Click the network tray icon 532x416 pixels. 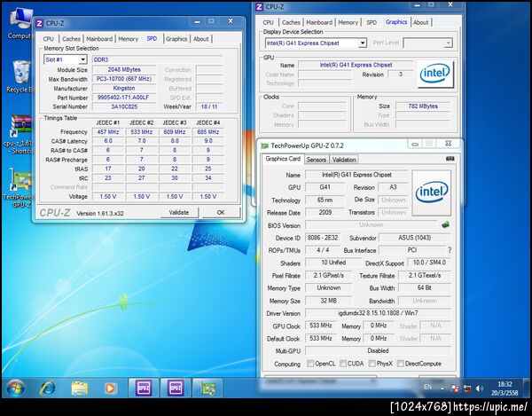point(467,389)
